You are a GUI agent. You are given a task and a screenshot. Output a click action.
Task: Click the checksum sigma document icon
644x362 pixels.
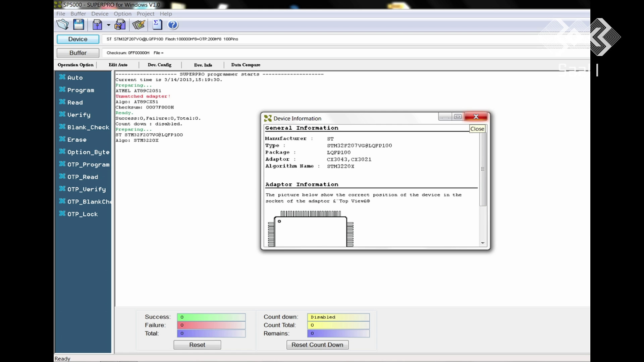click(157, 25)
